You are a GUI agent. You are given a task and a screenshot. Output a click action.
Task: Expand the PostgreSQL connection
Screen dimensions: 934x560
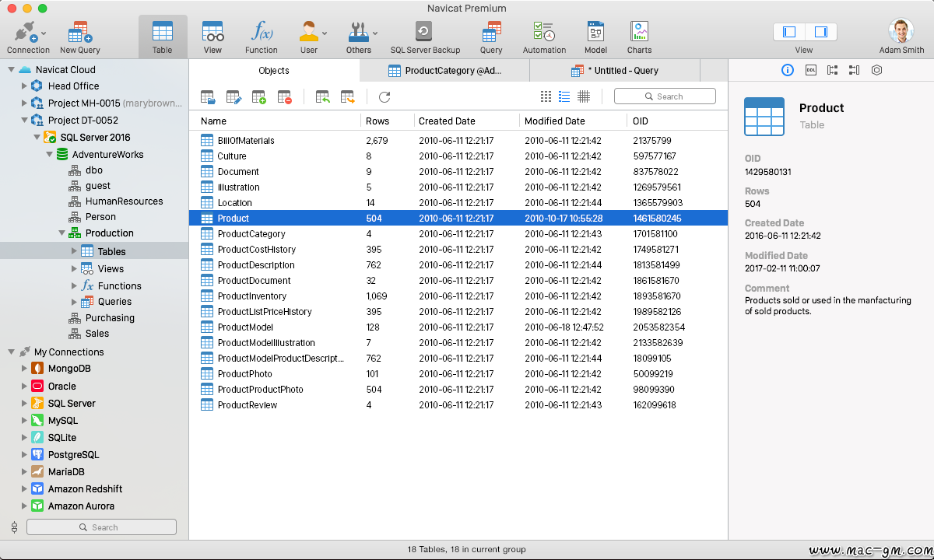coord(23,454)
